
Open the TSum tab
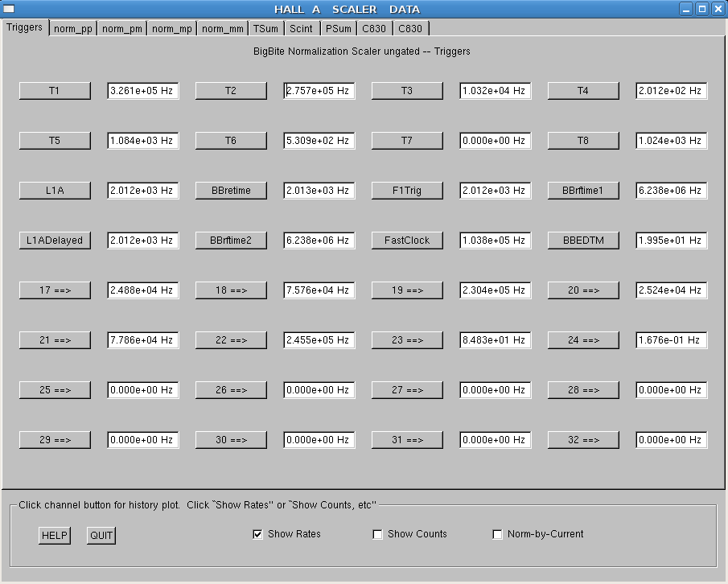[265, 29]
